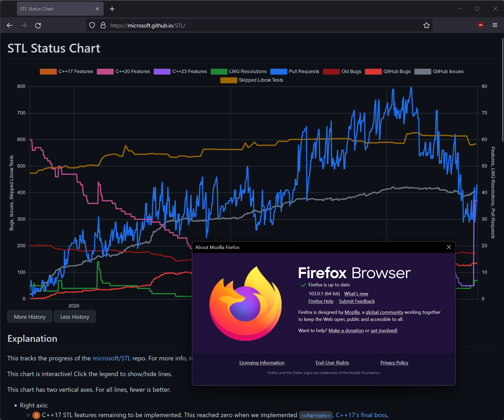Click the More History button
The width and height of the screenshot is (504, 420).
[29, 316]
